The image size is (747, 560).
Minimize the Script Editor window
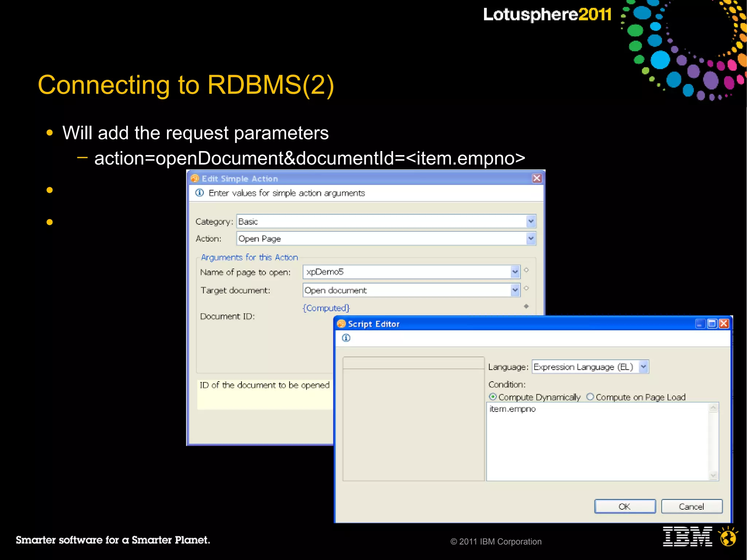click(x=700, y=324)
